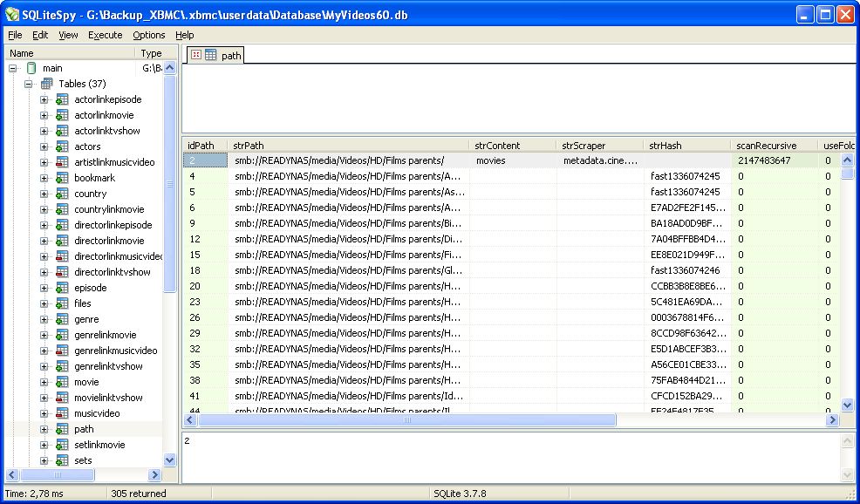
Task: Expand the files table node
Action: click(x=44, y=303)
